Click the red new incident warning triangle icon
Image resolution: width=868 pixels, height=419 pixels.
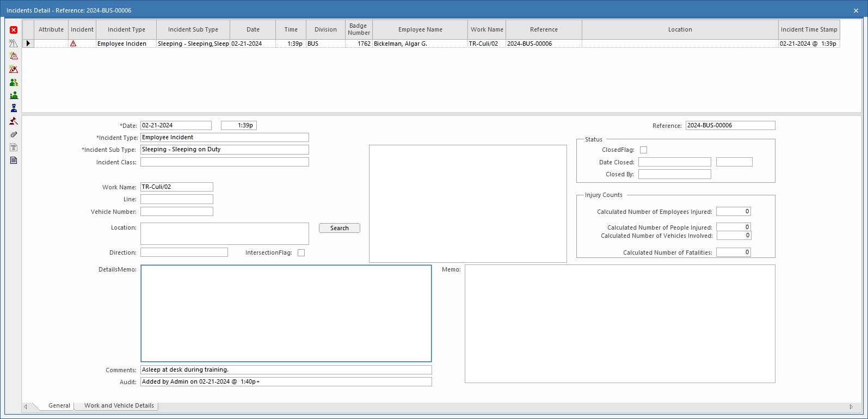[x=14, y=56]
